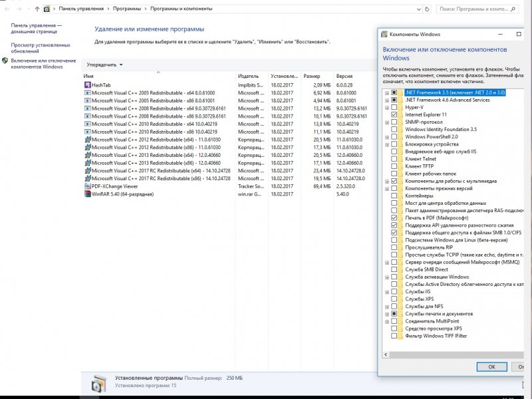Expand the .NET Framework 3.5 tree node

pos(387,92)
